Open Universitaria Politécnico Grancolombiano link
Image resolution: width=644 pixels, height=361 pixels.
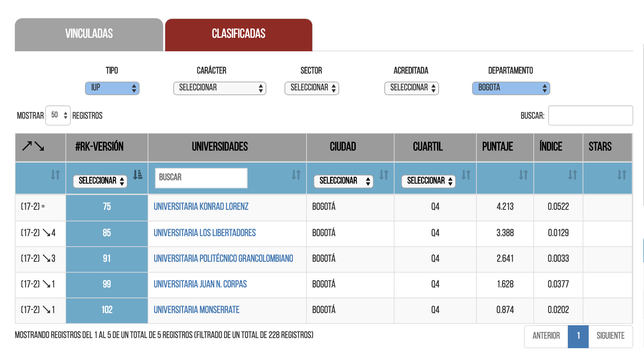pyautogui.click(x=224, y=258)
